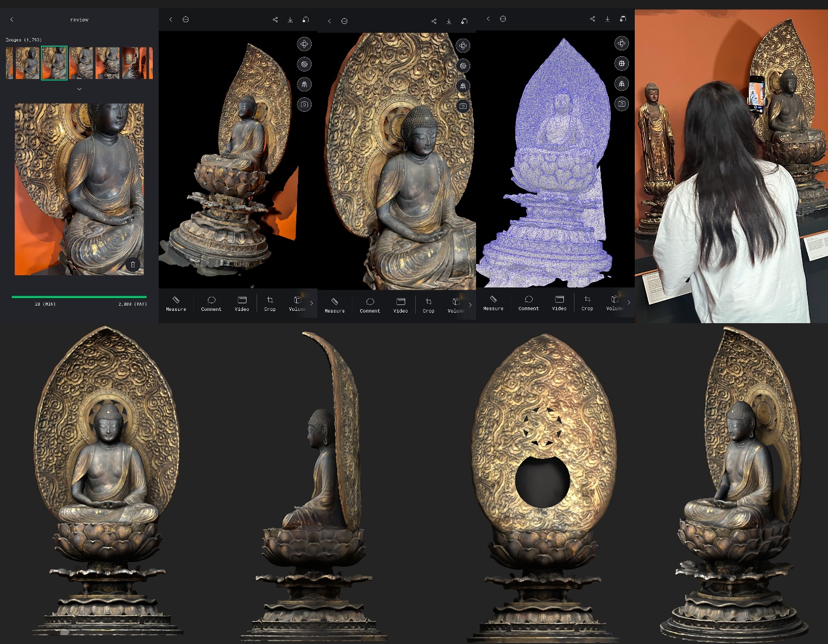This screenshot has height=644, width=828.
Task: Select Comment in the full-statue viewer toolbar
Action: click(211, 304)
